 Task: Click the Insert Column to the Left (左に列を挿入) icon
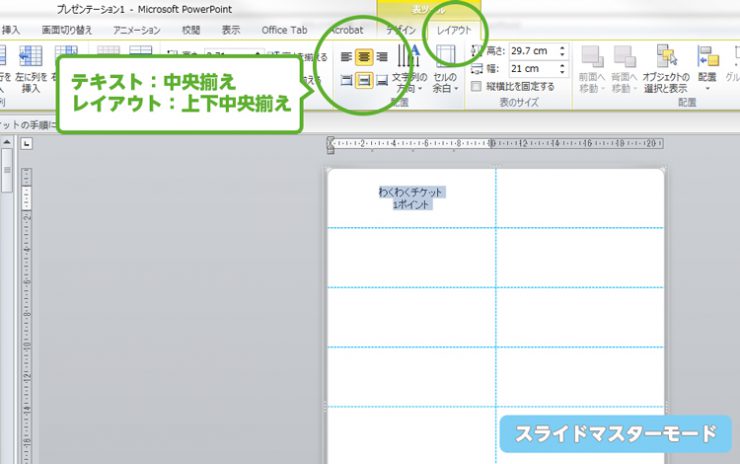[x=31, y=57]
